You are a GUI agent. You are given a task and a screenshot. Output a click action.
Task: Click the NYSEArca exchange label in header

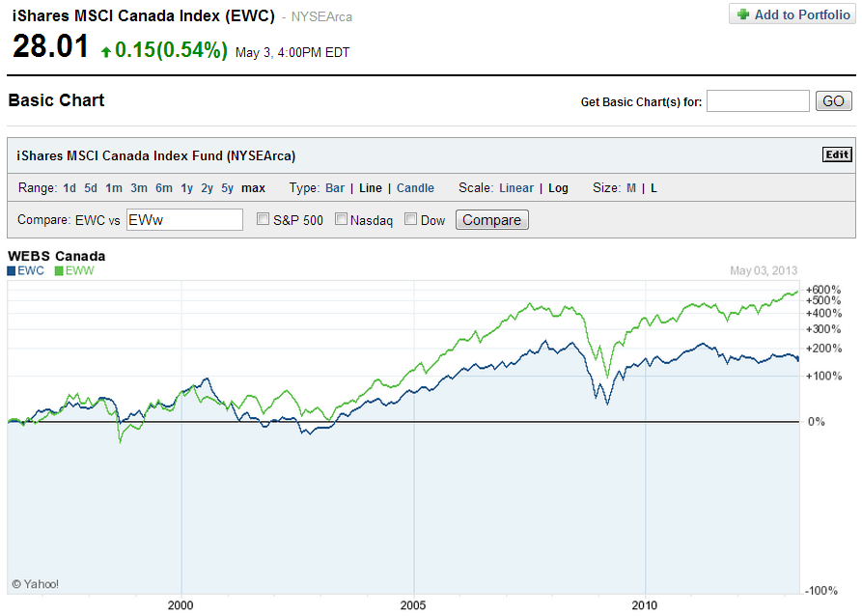(321, 17)
